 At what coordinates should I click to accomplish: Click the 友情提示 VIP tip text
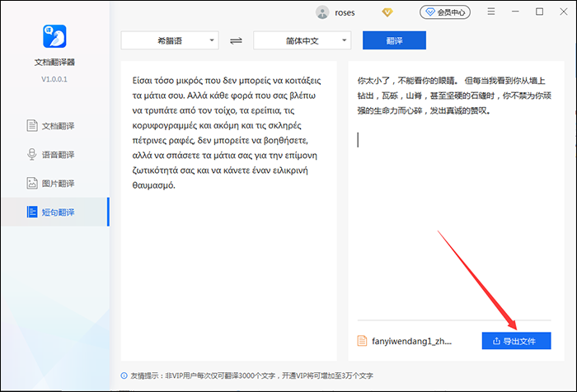coord(251,376)
